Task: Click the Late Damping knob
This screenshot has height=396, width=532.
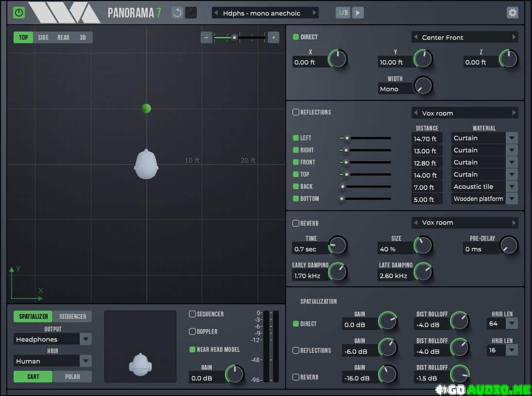Action: 423,272
